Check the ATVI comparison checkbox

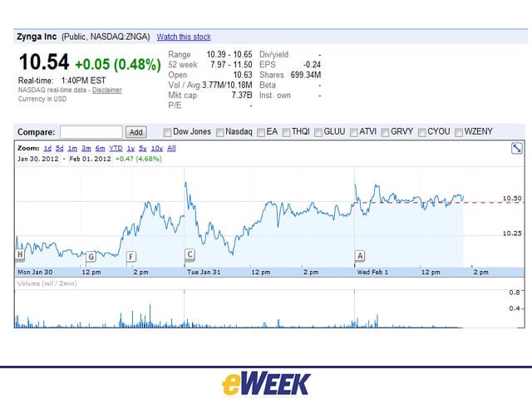[353, 132]
